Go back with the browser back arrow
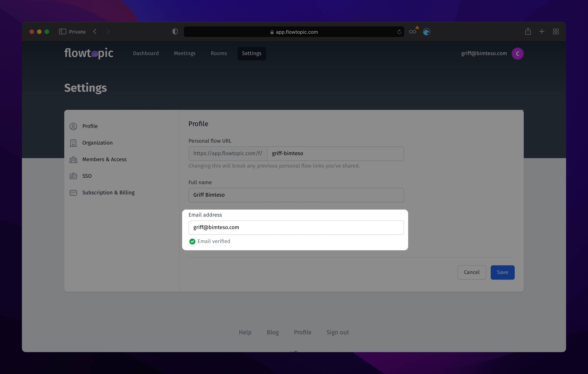Image resolution: width=588 pixels, height=374 pixels. click(95, 32)
